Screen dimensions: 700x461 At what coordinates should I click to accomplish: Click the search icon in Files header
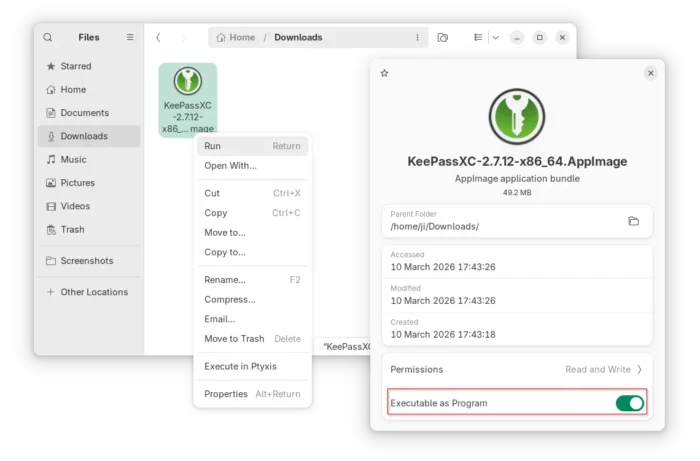click(48, 37)
